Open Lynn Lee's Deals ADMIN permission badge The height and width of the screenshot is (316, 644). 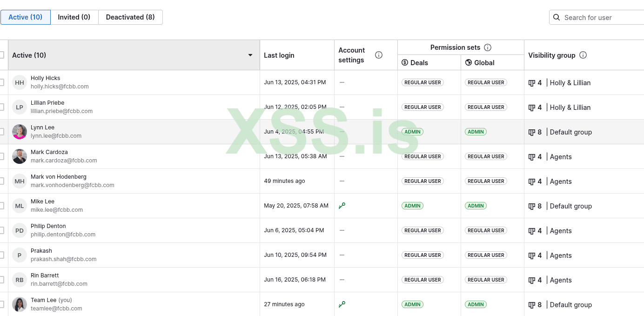pos(412,132)
